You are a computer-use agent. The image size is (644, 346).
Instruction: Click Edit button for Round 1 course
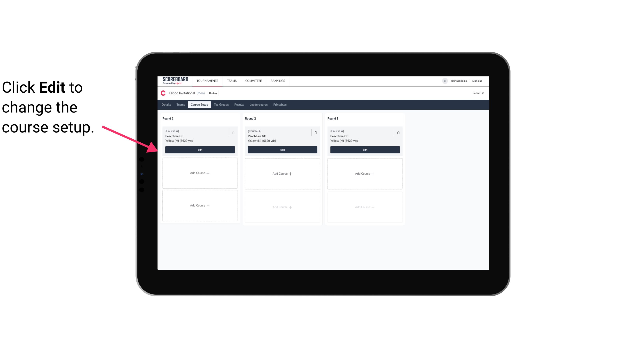tap(200, 150)
